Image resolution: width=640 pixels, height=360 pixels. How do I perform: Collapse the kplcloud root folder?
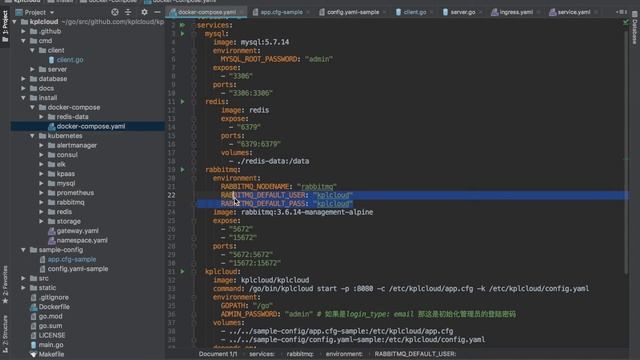click(x=14, y=22)
